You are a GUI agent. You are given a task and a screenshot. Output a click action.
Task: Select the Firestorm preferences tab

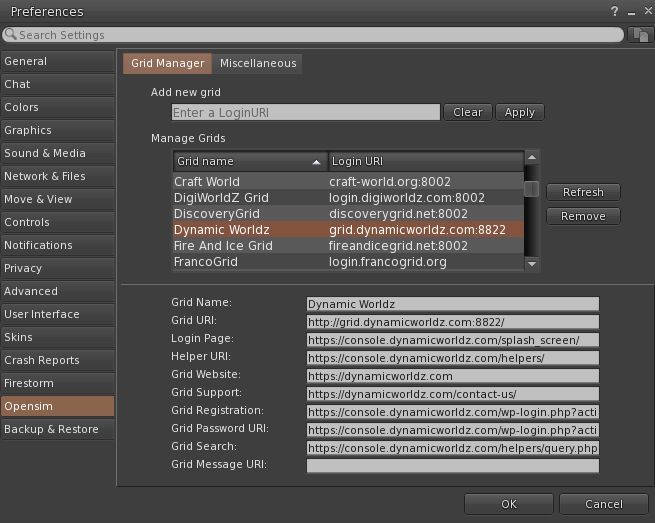[x=58, y=383]
